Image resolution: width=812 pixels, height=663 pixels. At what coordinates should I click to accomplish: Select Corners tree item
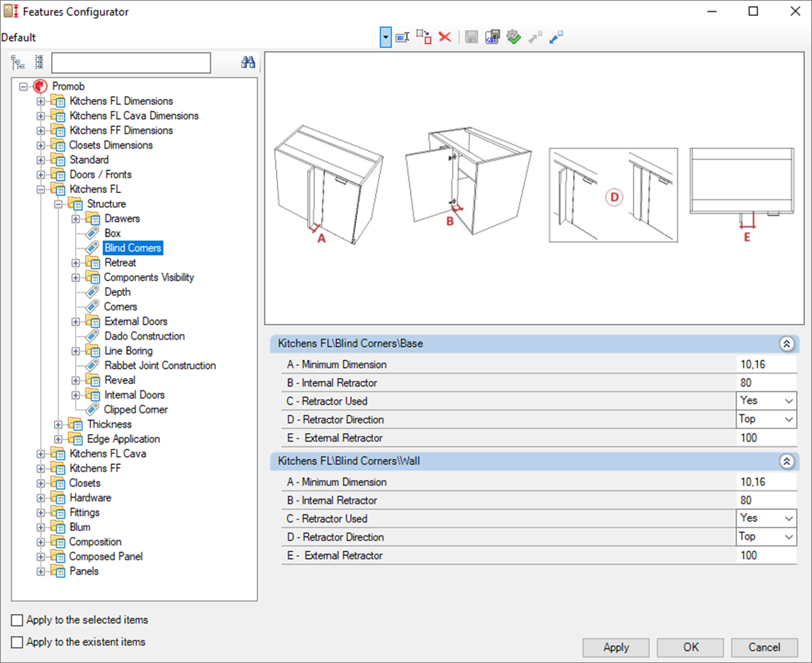(121, 307)
